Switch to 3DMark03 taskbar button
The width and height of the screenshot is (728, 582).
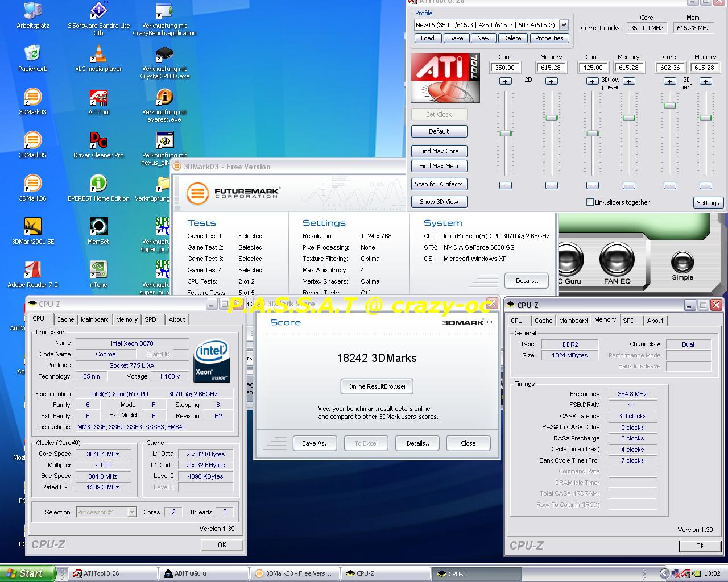pyautogui.click(x=295, y=573)
